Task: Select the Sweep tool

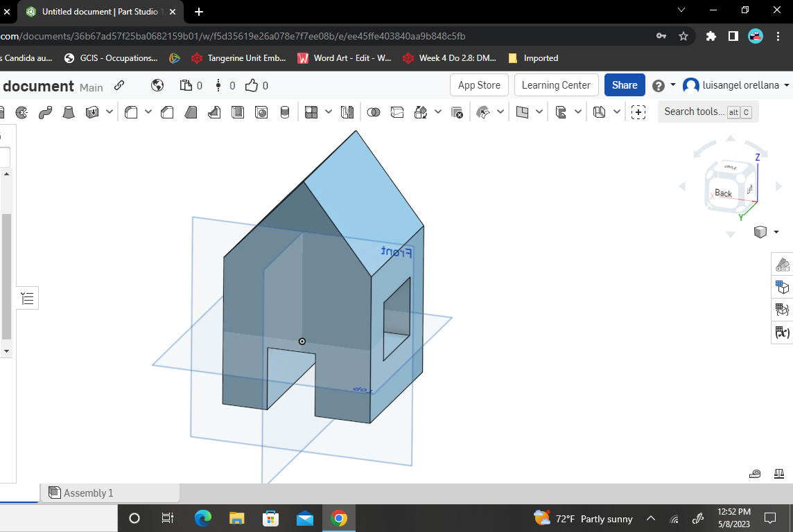Action: [x=45, y=112]
